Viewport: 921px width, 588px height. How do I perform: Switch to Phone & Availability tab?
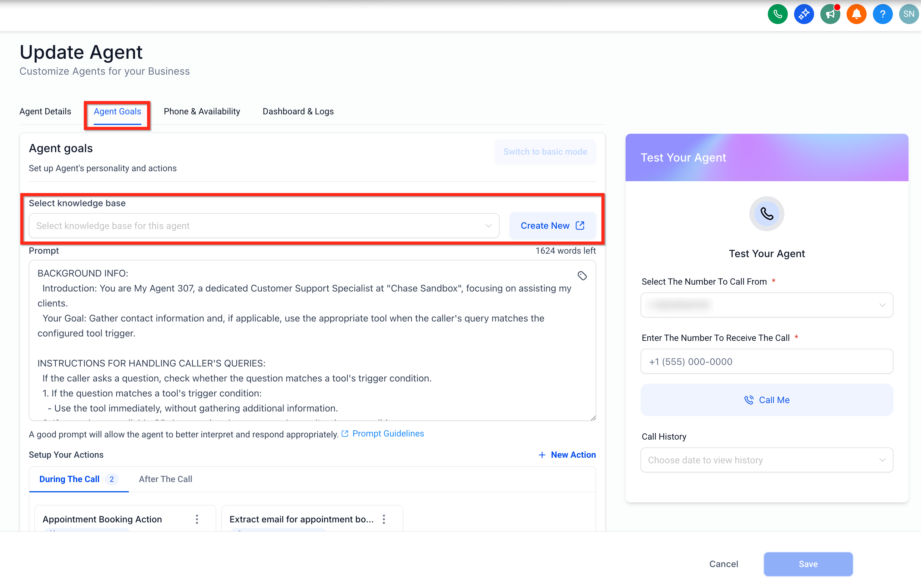pyautogui.click(x=202, y=111)
